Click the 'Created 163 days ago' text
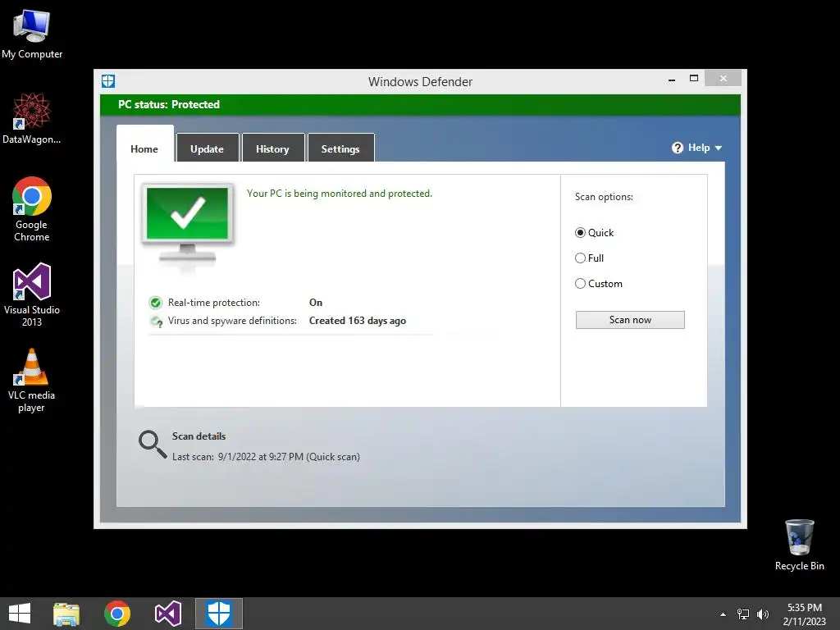This screenshot has width=840, height=630. click(x=358, y=321)
